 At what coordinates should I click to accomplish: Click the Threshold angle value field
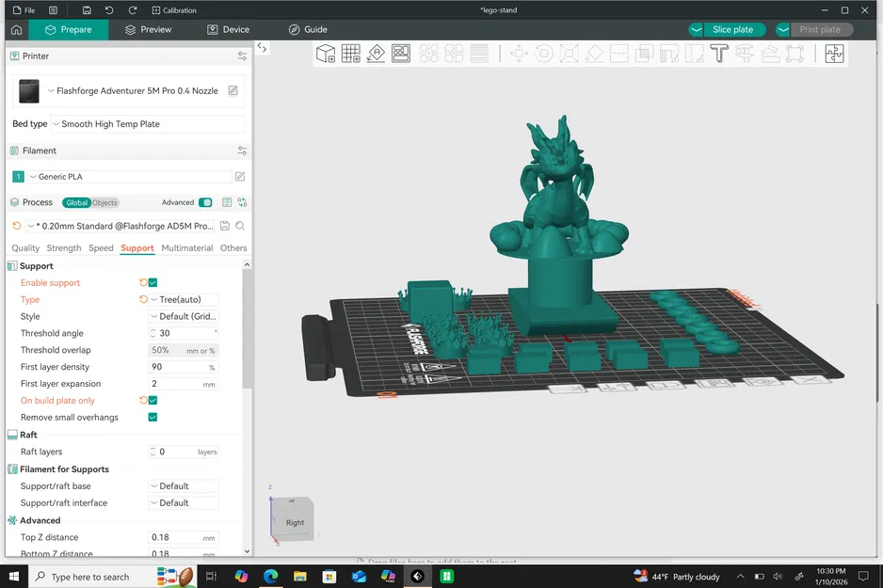pyautogui.click(x=184, y=333)
